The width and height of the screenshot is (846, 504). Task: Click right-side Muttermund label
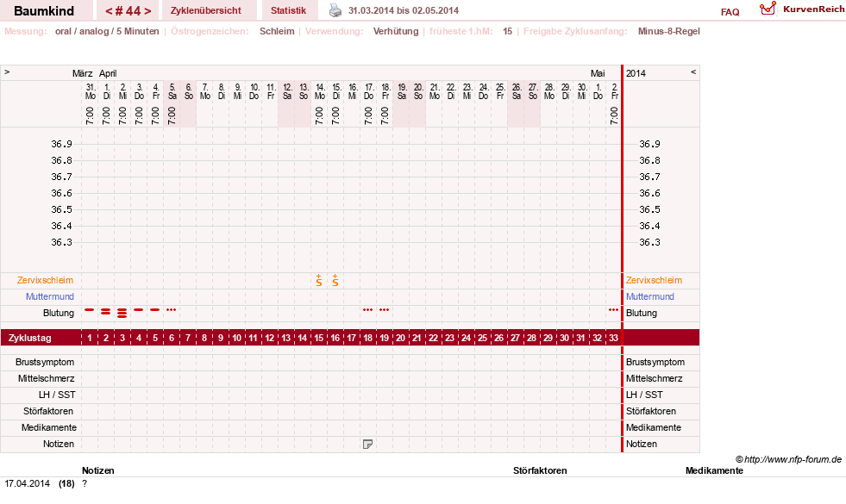click(649, 296)
